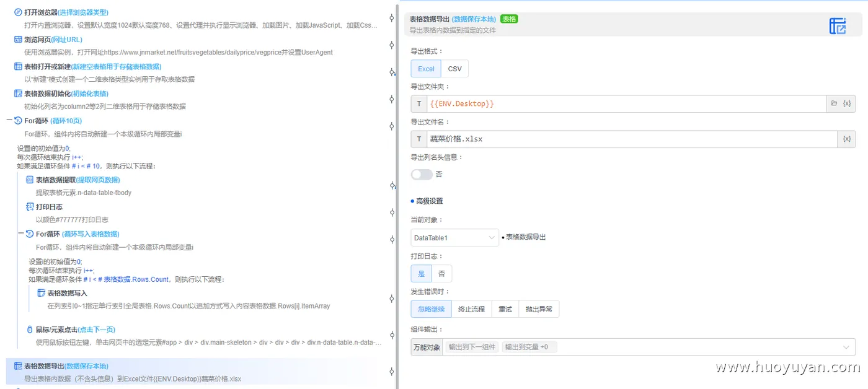
Task: Click the 万能对象 output type selector
Action: [427, 347]
